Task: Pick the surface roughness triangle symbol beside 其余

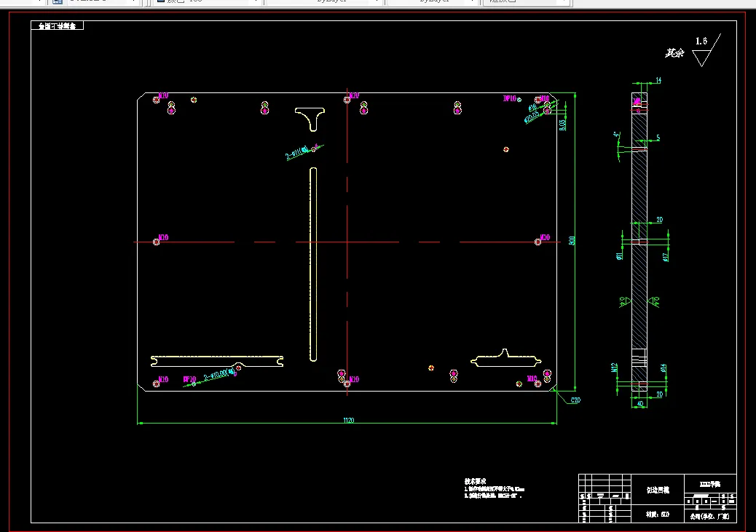Action: click(706, 51)
